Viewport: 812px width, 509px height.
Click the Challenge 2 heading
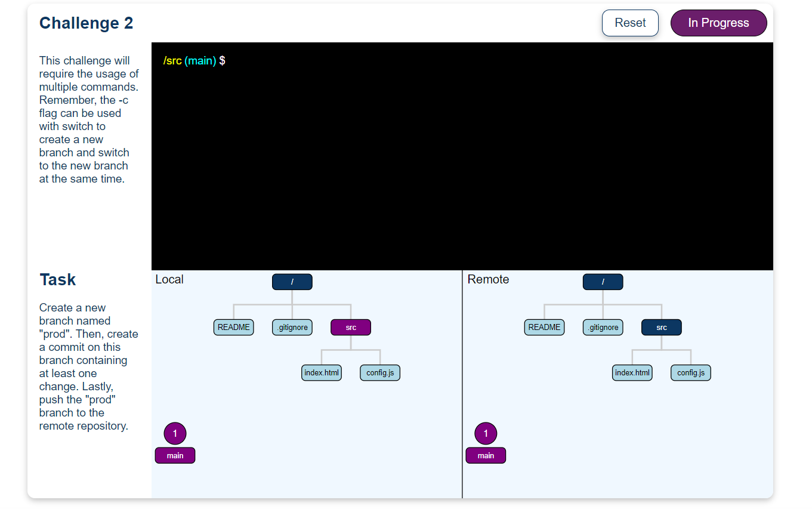pyautogui.click(x=86, y=23)
